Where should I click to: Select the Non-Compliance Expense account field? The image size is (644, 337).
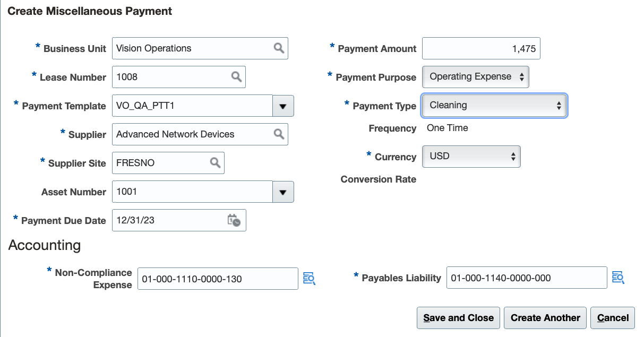(218, 279)
